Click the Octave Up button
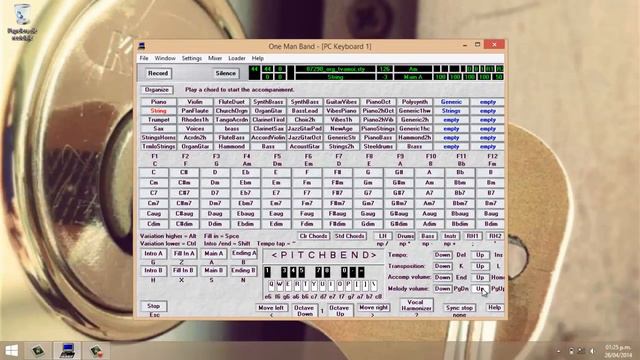Viewport: 640px width, 360px height. pos(340,311)
